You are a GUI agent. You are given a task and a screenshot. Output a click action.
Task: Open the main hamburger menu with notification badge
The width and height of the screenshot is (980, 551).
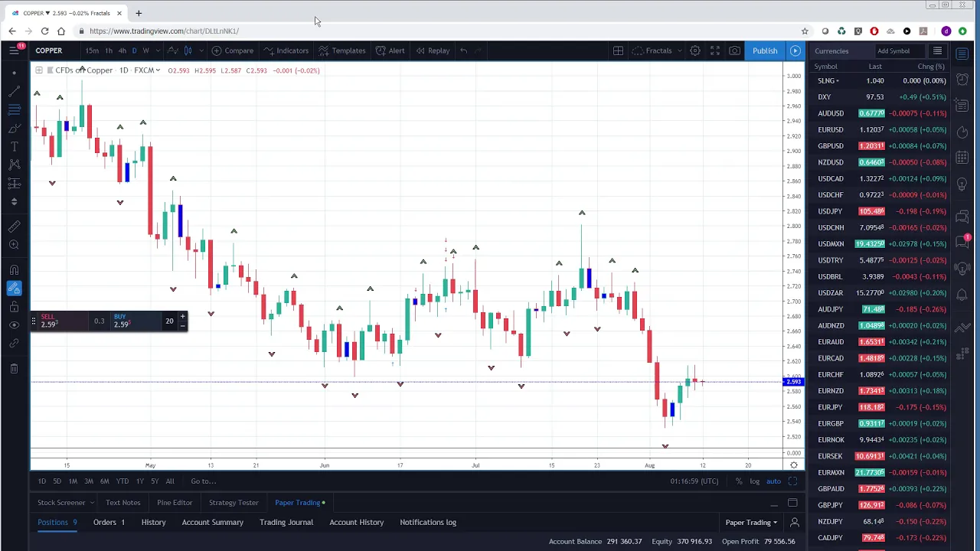[15, 51]
